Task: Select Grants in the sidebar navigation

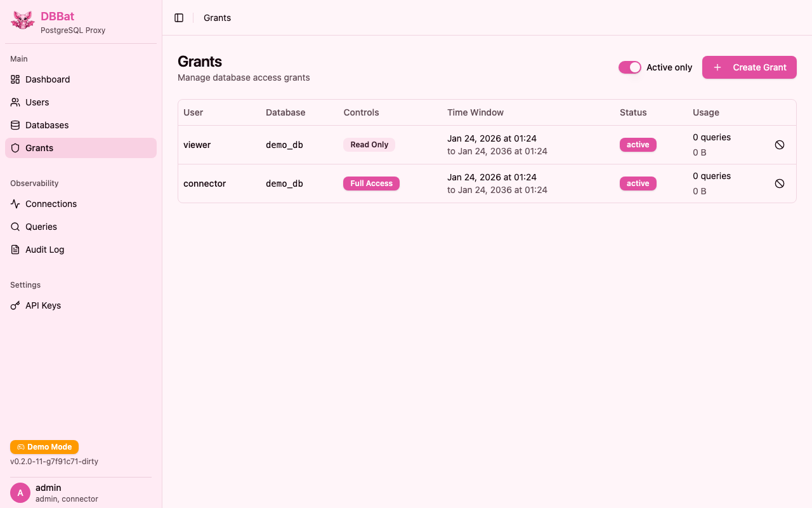Action: [38, 148]
